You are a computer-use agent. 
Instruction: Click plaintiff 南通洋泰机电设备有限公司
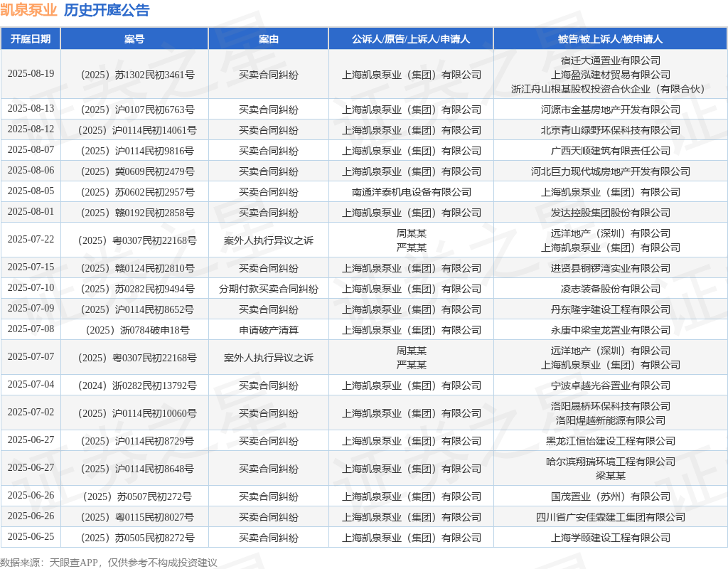point(411,192)
